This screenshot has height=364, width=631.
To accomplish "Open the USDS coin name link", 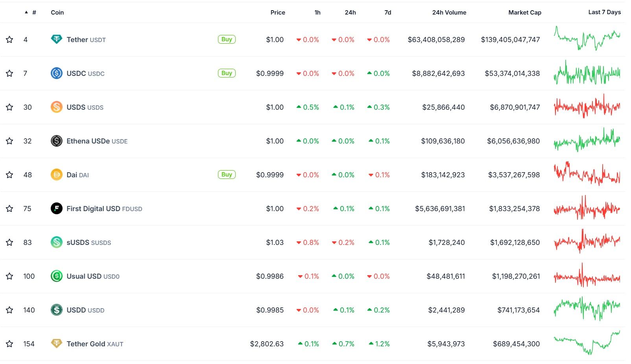I will 85,107.
